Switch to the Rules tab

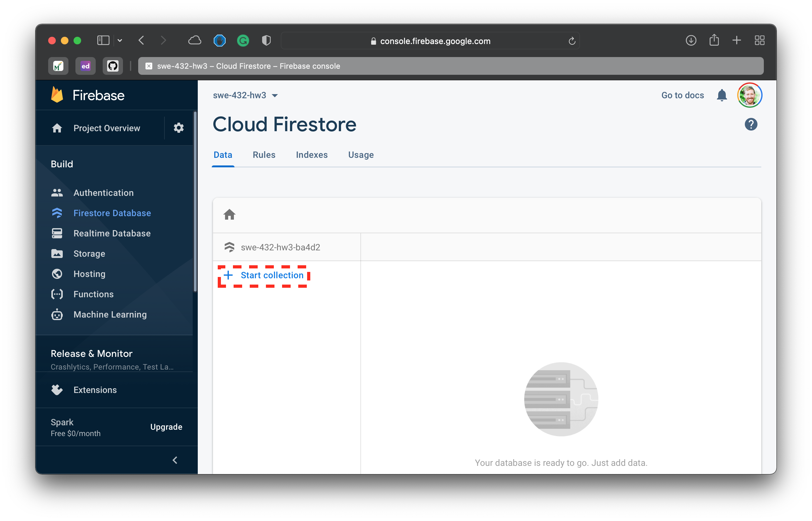265,155
